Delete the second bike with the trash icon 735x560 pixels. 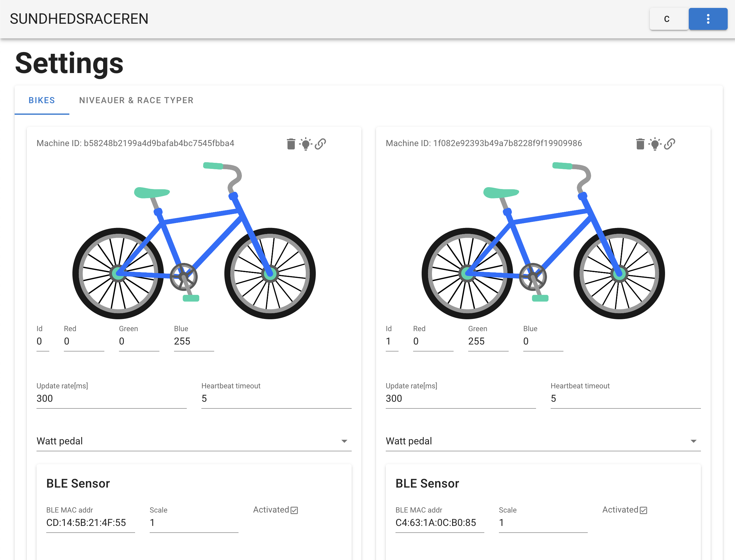(x=640, y=144)
